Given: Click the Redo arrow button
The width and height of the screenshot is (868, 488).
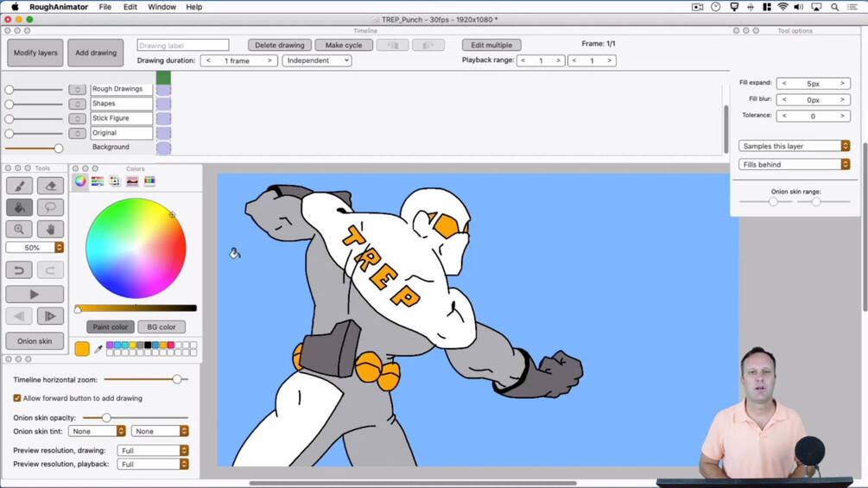Looking at the screenshot, I should click(50, 270).
